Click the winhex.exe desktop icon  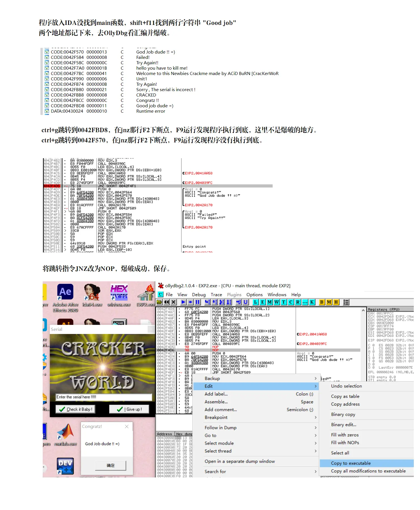[119, 295]
